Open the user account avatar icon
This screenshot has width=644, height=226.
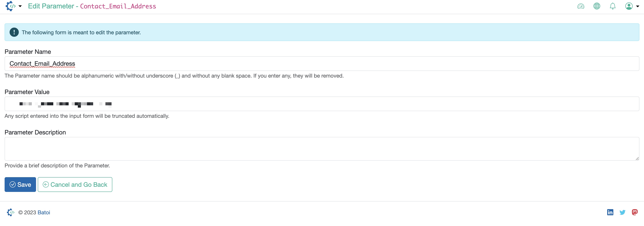(x=629, y=6)
